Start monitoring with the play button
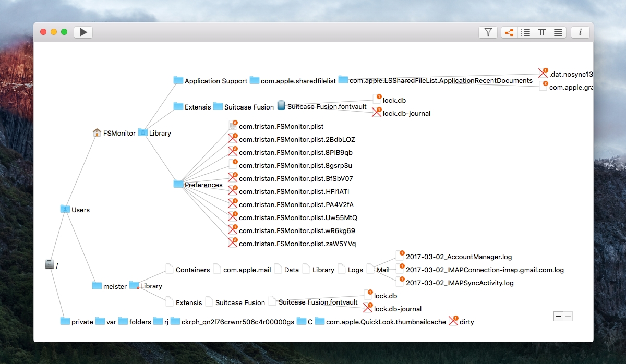Viewport: 626px width, 364px height. [x=83, y=32]
